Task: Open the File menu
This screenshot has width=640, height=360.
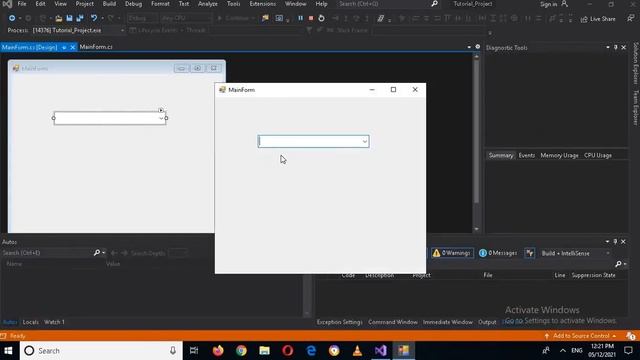Action: (22, 4)
